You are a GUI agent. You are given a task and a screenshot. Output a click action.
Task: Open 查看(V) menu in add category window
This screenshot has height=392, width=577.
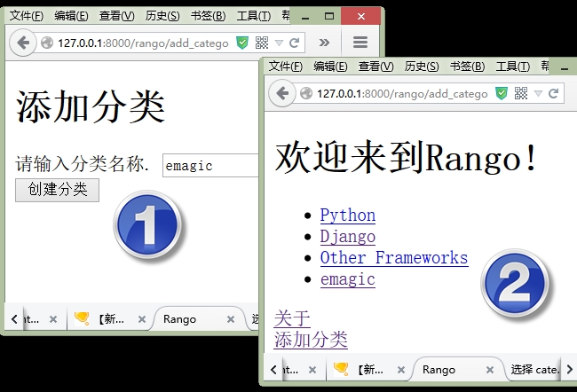[x=116, y=16]
